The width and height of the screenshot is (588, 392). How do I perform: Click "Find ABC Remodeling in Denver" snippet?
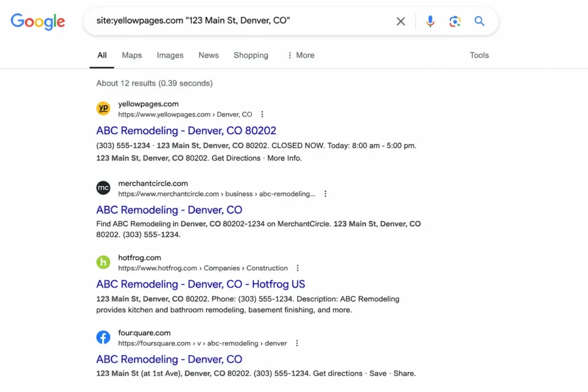(x=258, y=229)
